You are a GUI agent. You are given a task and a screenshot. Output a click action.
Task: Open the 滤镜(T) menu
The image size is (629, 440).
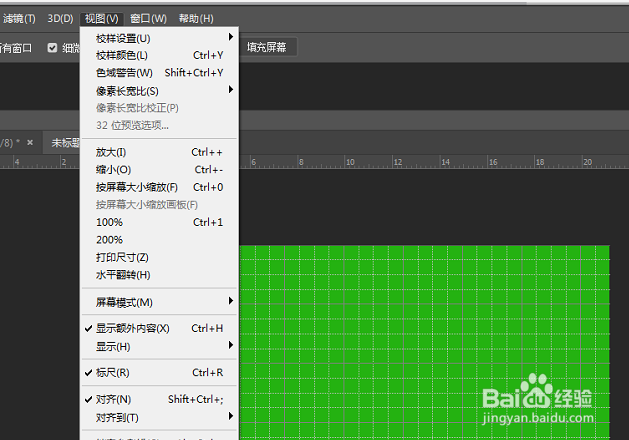(x=18, y=18)
